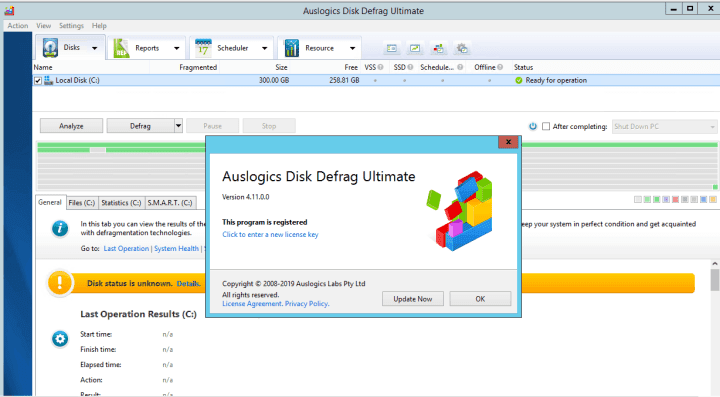
Task: Open the Settings menu
Action: [71, 26]
